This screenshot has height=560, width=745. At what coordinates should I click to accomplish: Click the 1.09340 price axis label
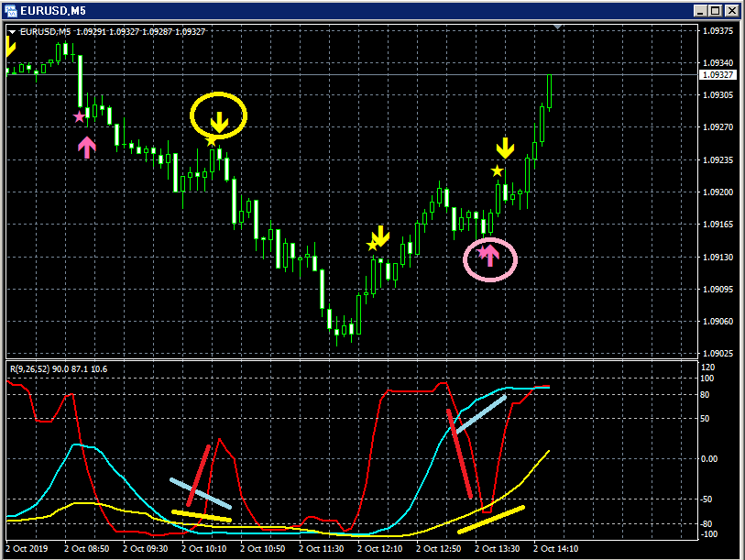(718, 62)
